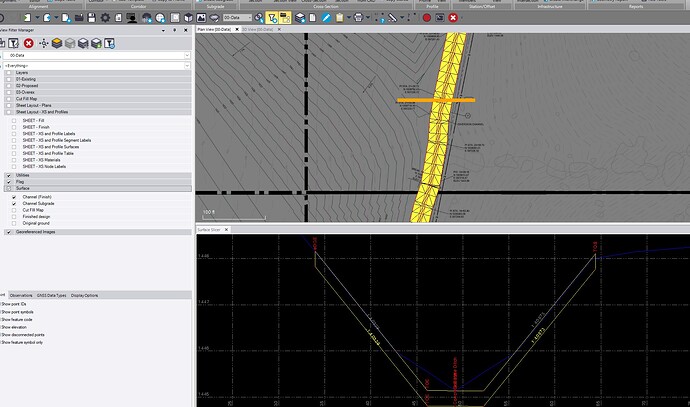The image size is (690, 407).
Task: Uncheck the Utilities checkbox
Action: coord(9,175)
